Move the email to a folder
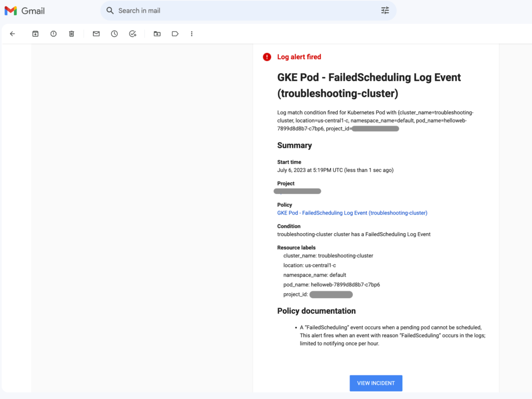 tap(157, 33)
